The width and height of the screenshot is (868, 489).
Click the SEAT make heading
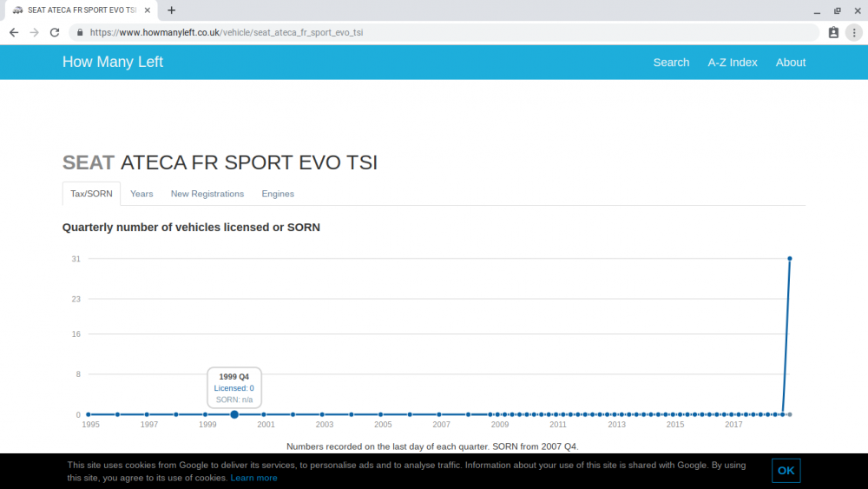click(88, 162)
